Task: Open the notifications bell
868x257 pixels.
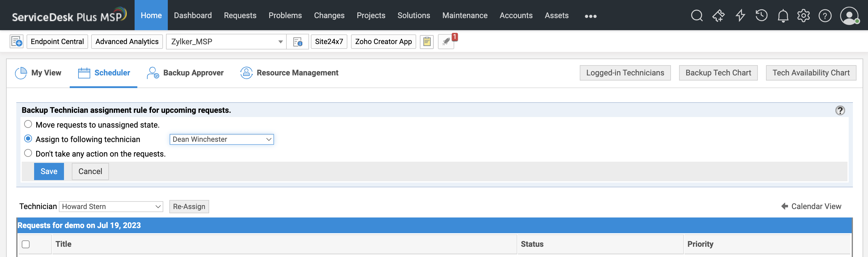Action: (x=783, y=16)
